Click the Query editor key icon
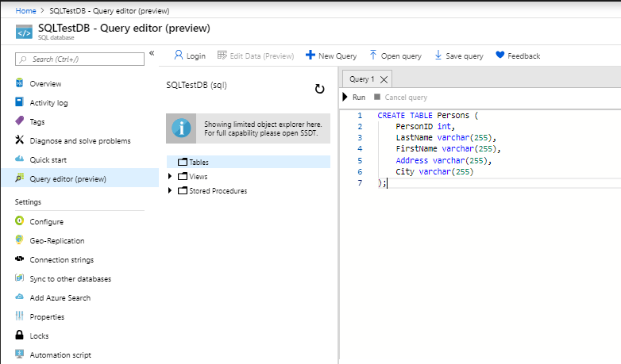This screenshot has width=621, height=364. 19,178
